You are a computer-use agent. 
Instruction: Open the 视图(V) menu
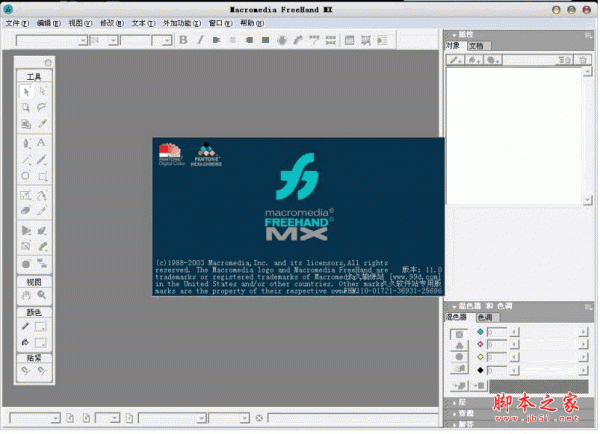coord(80,23)
